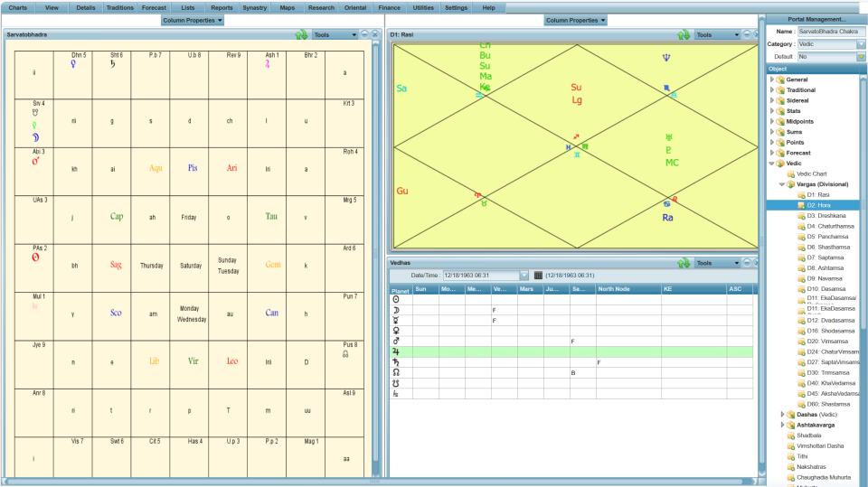Viewport: 868px width, 487px height.
Task: Click Neptune glyph in Rasi chart
Action: point(666,57)
